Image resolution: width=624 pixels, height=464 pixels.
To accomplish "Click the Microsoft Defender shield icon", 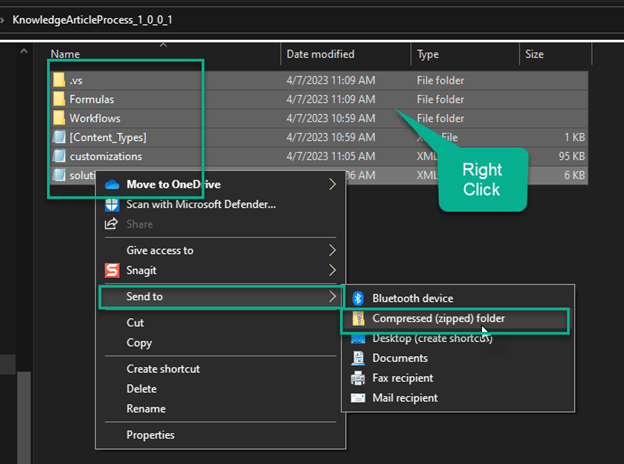I will pos(112,204).
